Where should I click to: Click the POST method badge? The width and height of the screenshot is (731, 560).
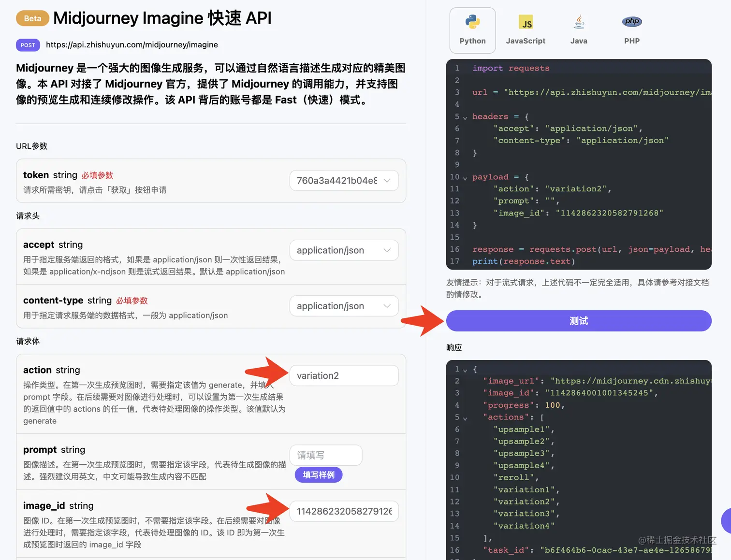(28, 45)
